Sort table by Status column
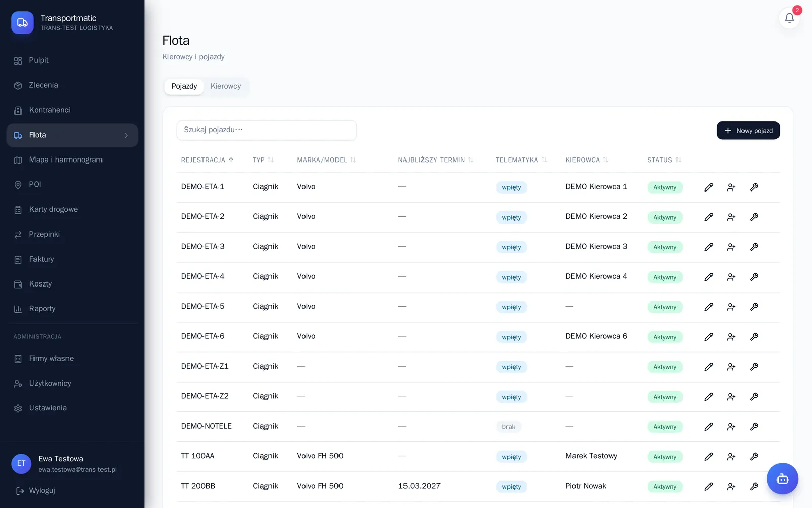 coord(664,160)
